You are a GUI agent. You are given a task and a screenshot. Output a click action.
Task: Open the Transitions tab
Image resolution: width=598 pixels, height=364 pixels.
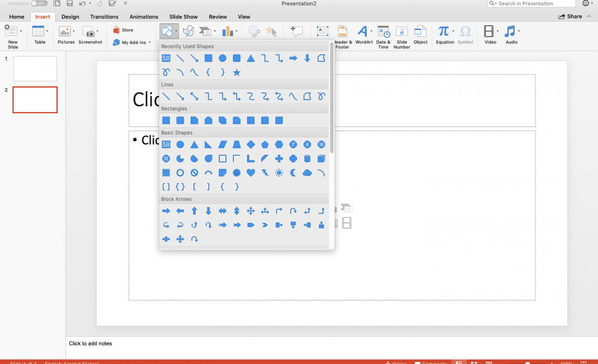pos(104,17)
